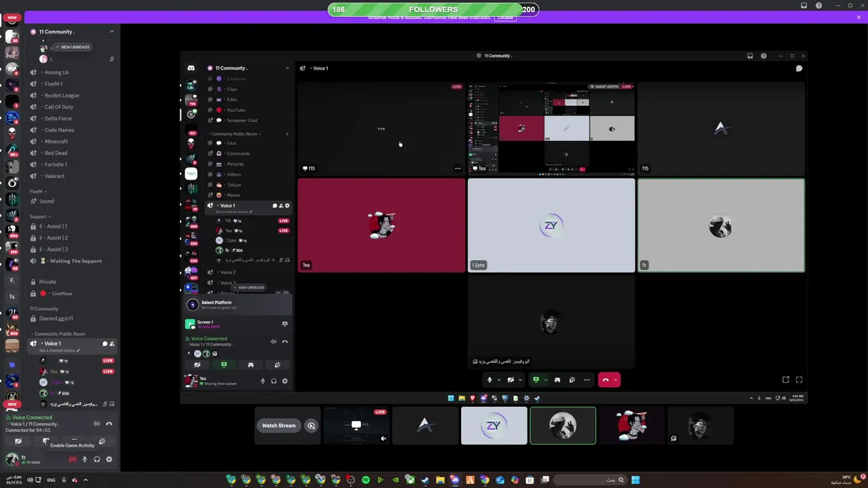Click the Watch Stream button
Screen dimensions: 868x488
(x=279, y=426)
